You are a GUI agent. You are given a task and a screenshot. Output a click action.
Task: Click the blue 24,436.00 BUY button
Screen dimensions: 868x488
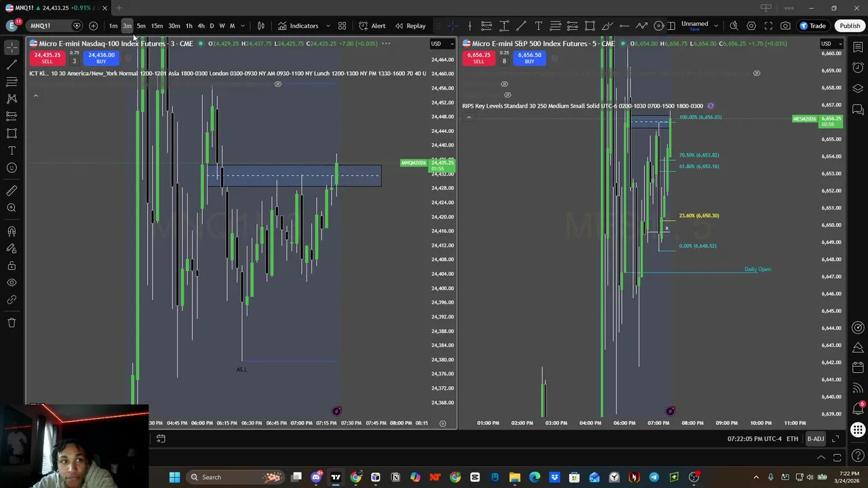pos(101,58)
